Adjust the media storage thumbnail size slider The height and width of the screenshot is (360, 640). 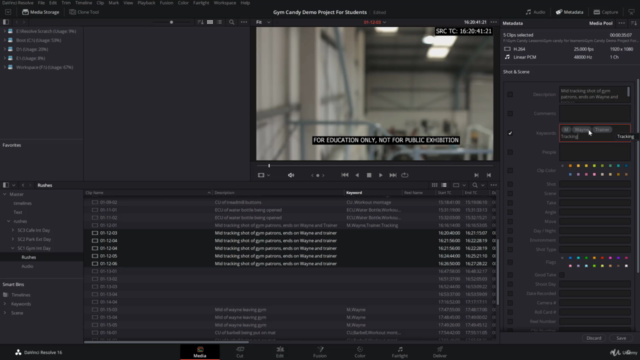[x=171, y=22]
